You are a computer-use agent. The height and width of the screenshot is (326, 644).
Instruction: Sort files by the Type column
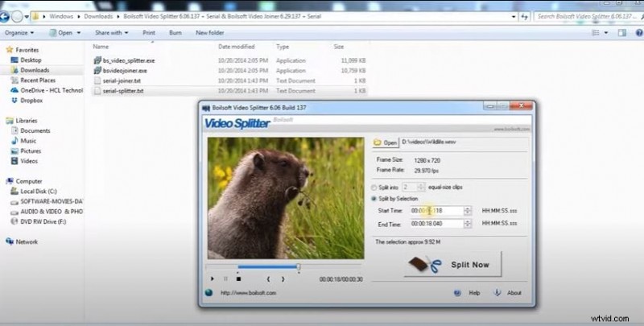(x=283, y=47)
